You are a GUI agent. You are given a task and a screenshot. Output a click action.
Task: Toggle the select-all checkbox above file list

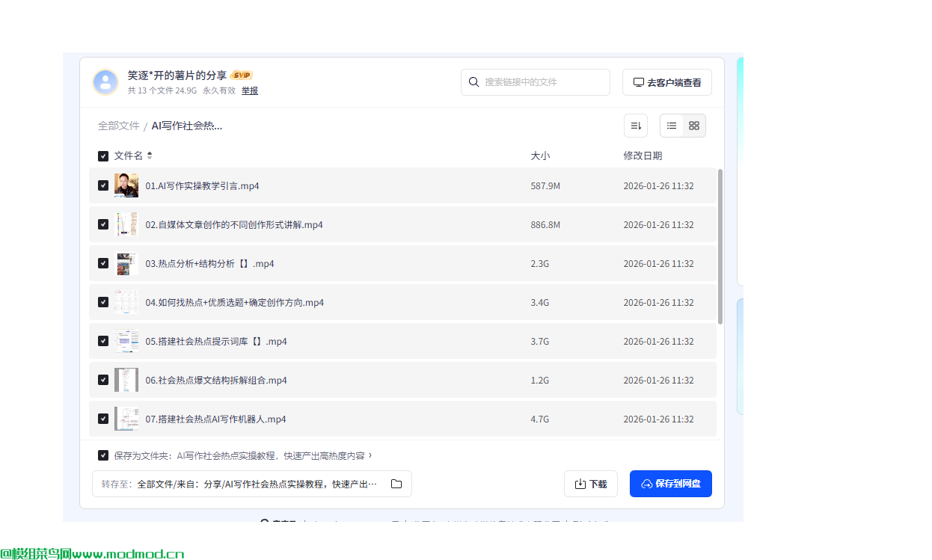(x=103, y=156)
